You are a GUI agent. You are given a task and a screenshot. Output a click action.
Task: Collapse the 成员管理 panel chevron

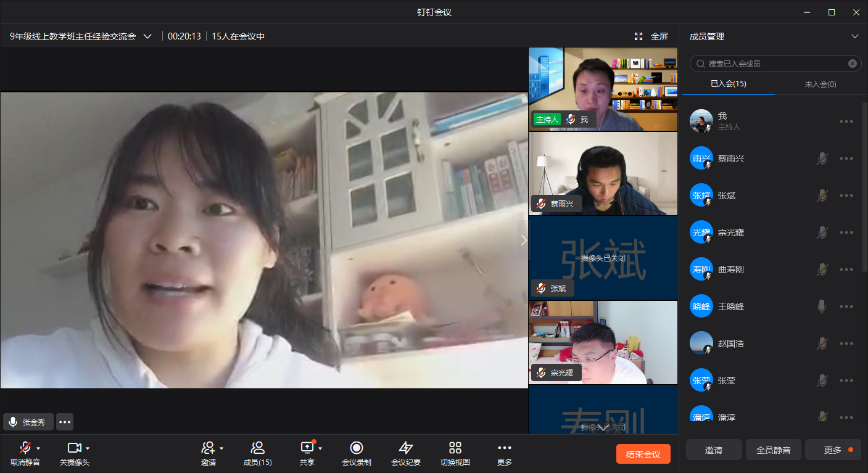click(x=854, y=36)
